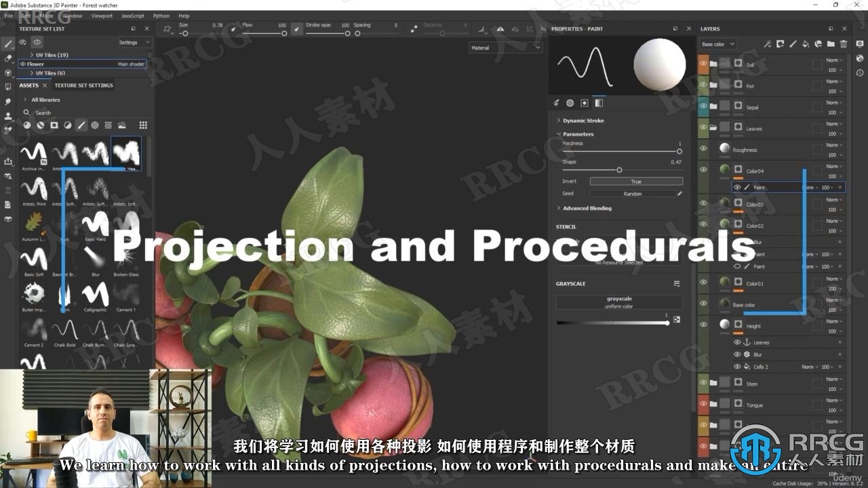This screenshot has width=868, height=488.
Task: Click the Invert True button
Action: (x=636, y=182)
